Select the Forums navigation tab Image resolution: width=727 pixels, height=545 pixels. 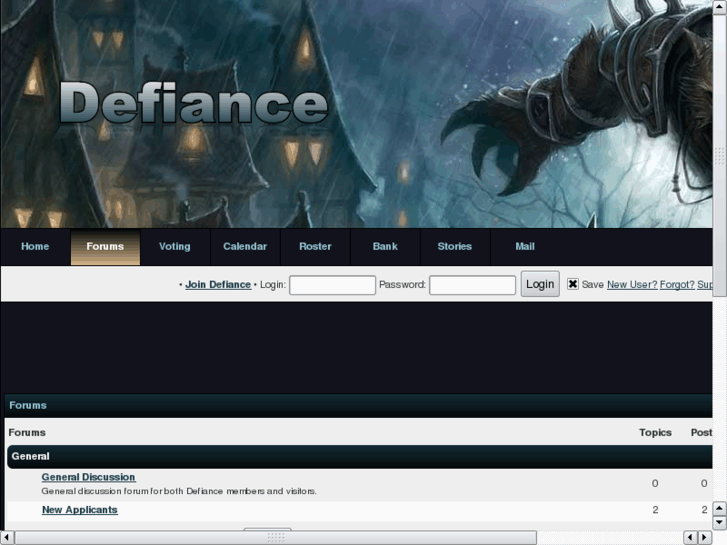(x=105, y=246)
